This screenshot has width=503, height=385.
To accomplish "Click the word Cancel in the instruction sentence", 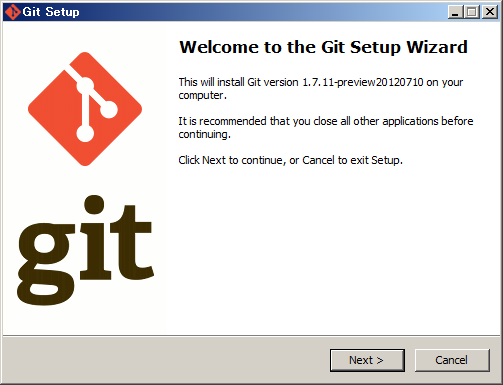I will pos(318,160).
